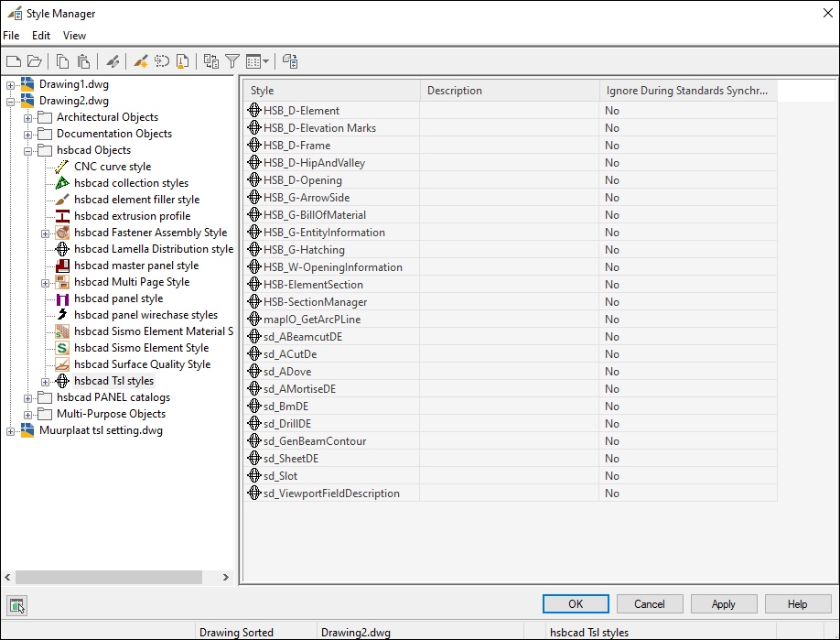Screen dimensions: 840x640
Task: Select hsbcad panel style node
Action: [118, 298]
